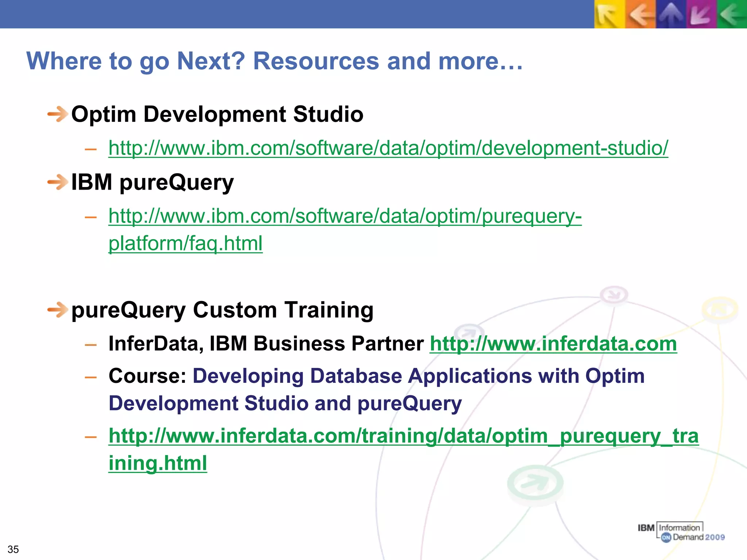Image resolution: width=747 pixels, height=560 pixels.
Task: Click orange arrow bullet beside IBM pureQuery
Action: click(58, 182)
